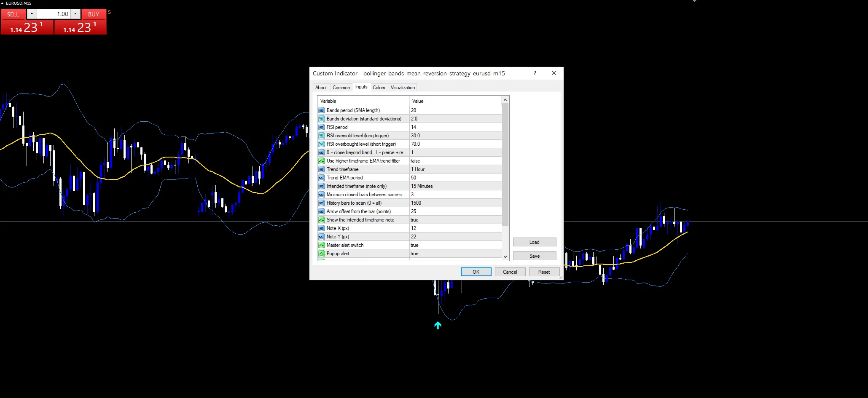Viewport: 868px width, 398px height.
Task: Click the BUY button
Action: 94,14
